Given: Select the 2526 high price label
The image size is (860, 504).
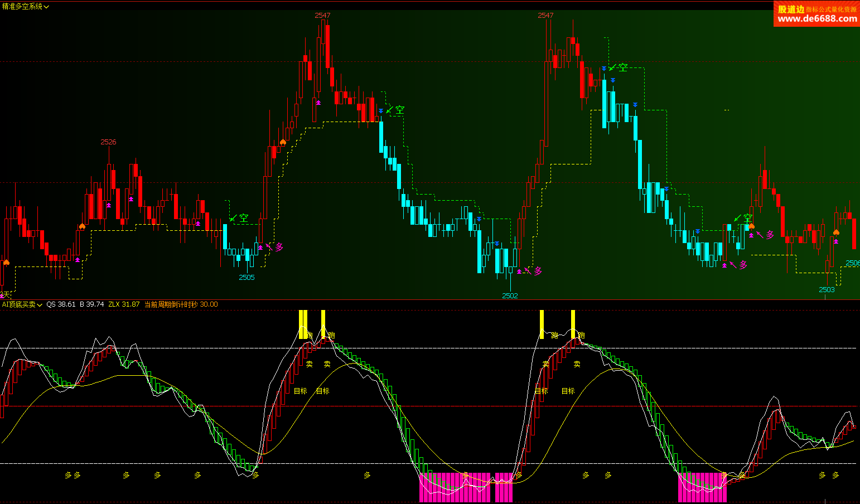Looking at the screenshot, I should coord(108,142).
